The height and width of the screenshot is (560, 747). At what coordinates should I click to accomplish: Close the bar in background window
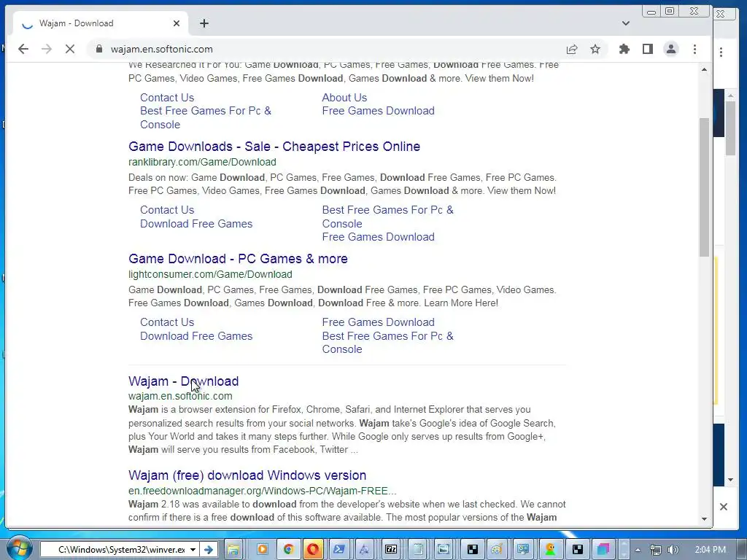coord(723,507)
